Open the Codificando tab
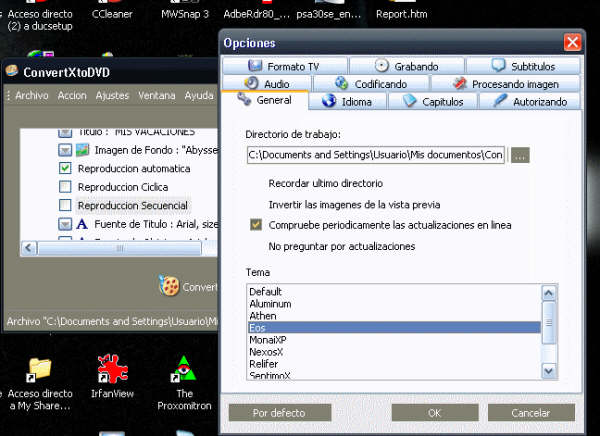The image size is (600, 436). 371,83
